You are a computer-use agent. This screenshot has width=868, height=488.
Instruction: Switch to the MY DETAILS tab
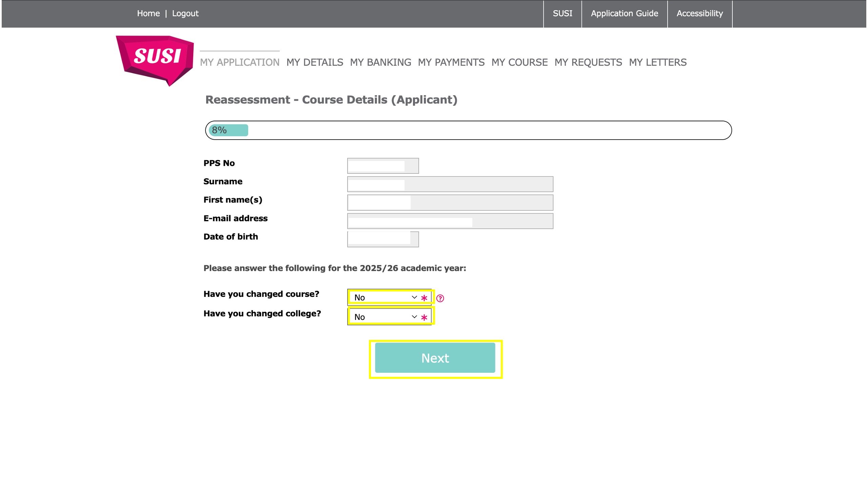click(x=315, y=62)
